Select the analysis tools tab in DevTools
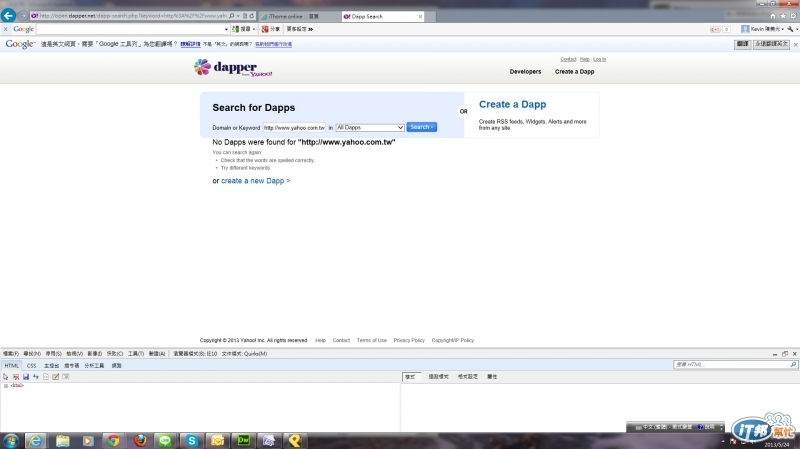 (94, 366)
